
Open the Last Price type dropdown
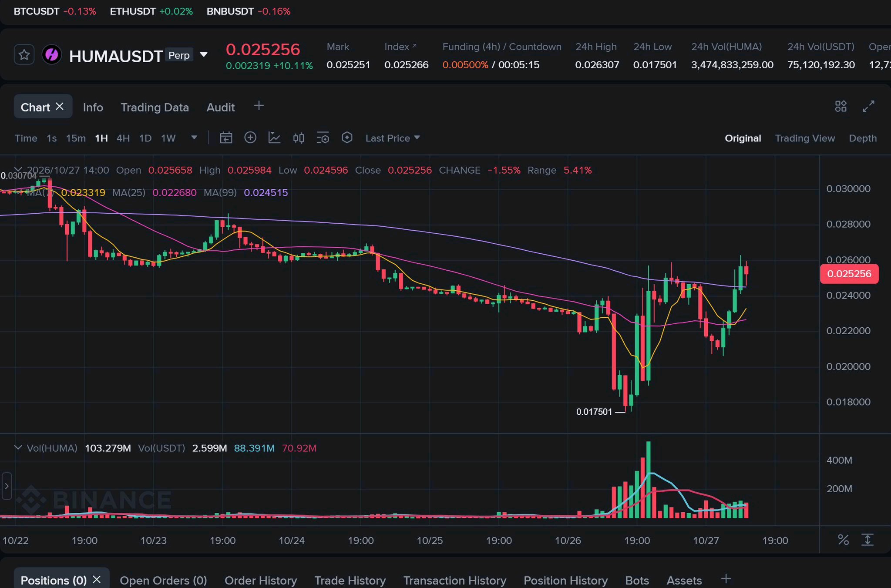393,138
